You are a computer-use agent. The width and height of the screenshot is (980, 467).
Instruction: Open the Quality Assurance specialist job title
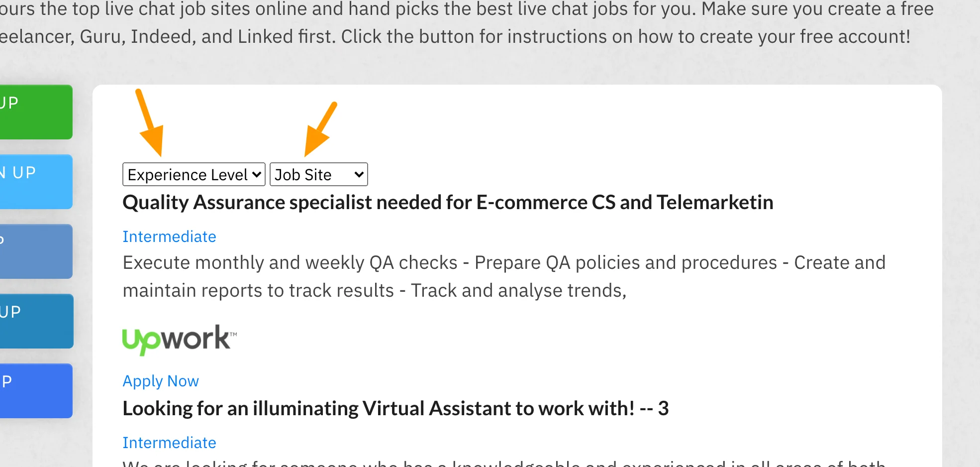(448, 203)
